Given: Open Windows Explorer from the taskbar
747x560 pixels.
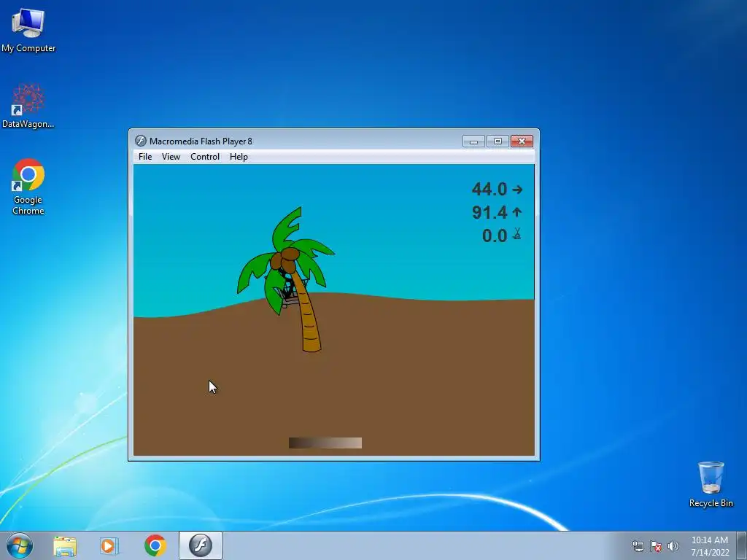Looking at the screenshot, I should [x=65, y=545].
